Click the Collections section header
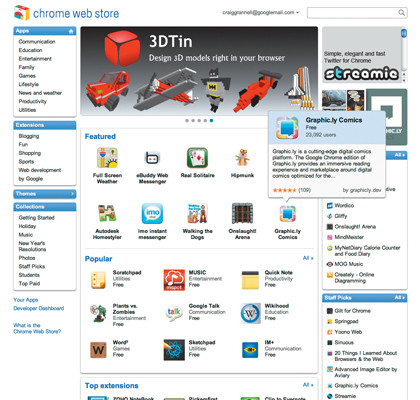420x400 pixels. point(45,207)
